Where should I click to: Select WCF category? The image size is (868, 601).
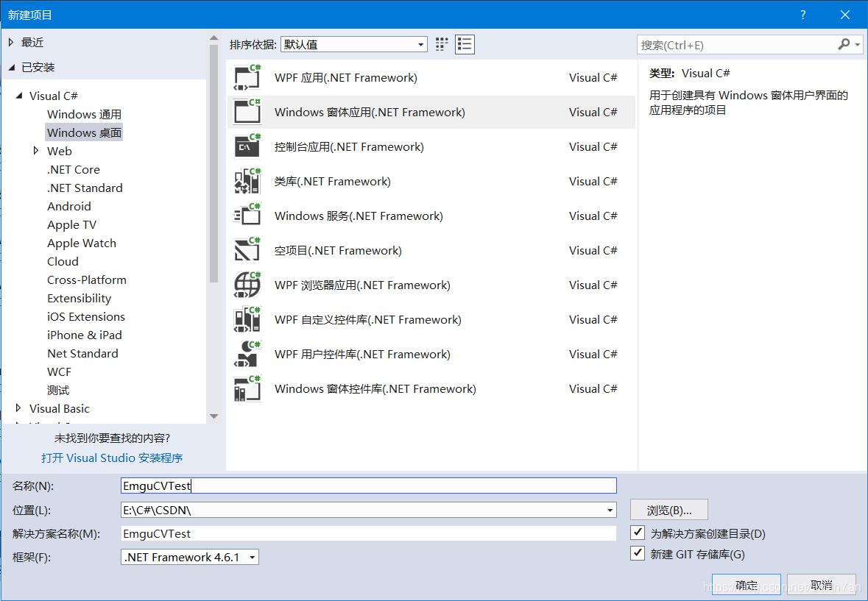59,372
